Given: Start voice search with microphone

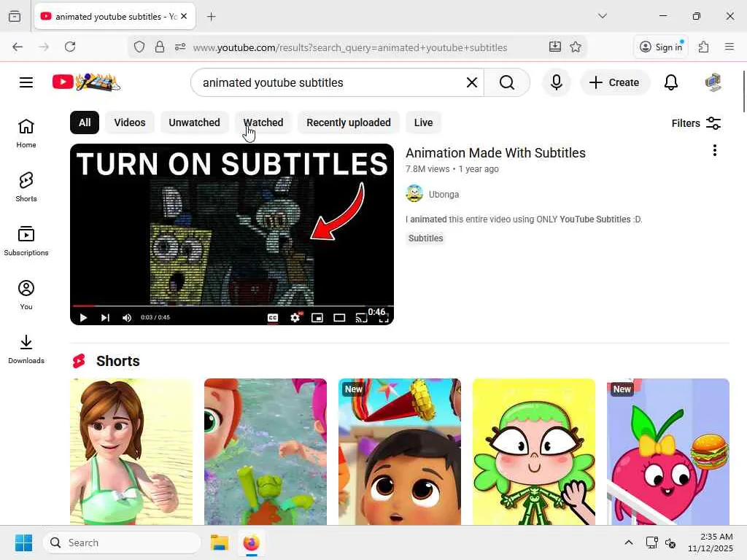Looking at the screenshot, I should tap(556, 82).
